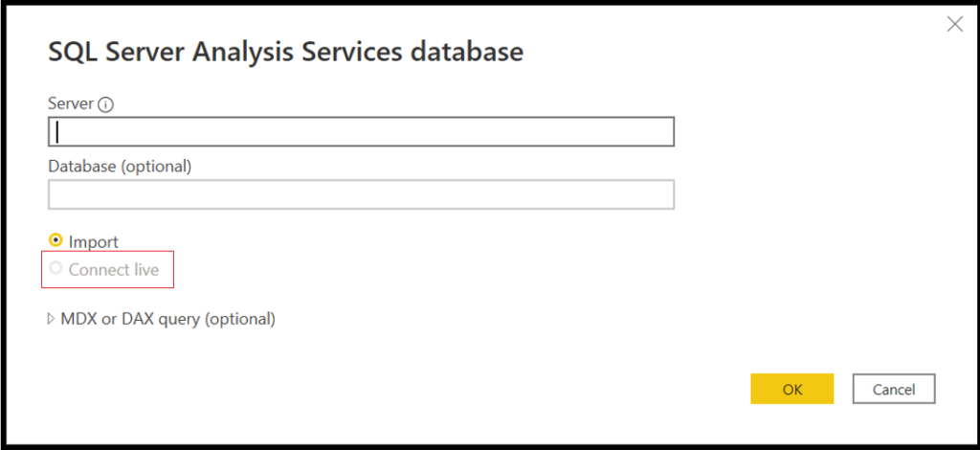Close the Analysis Services dialog
The height and width of the screenshot is (450, 980).
click(954, 25)
